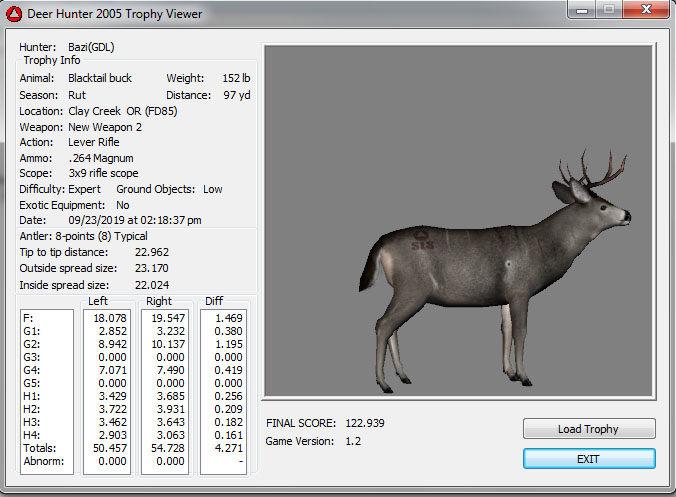Click the F diff value 1.469

pyautogui.click(x=228, y=318)
